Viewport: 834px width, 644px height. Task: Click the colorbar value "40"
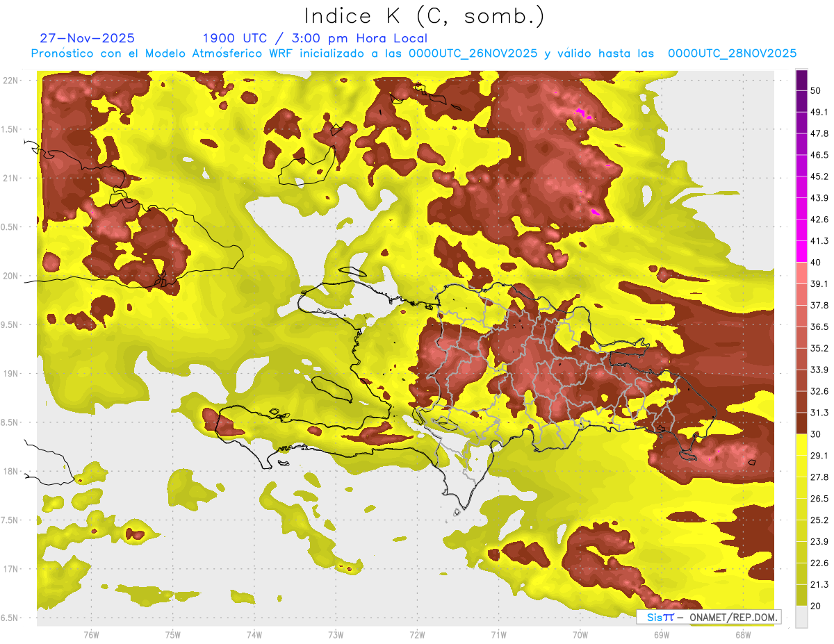[x=815, y=263]
